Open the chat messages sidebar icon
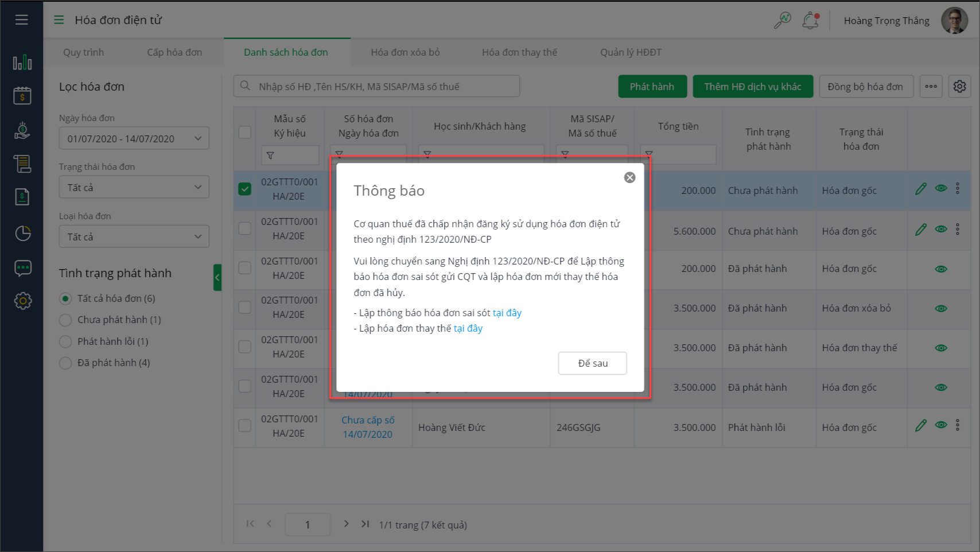Viewport: 980px width, 552px height. click(x=22, y=268)
